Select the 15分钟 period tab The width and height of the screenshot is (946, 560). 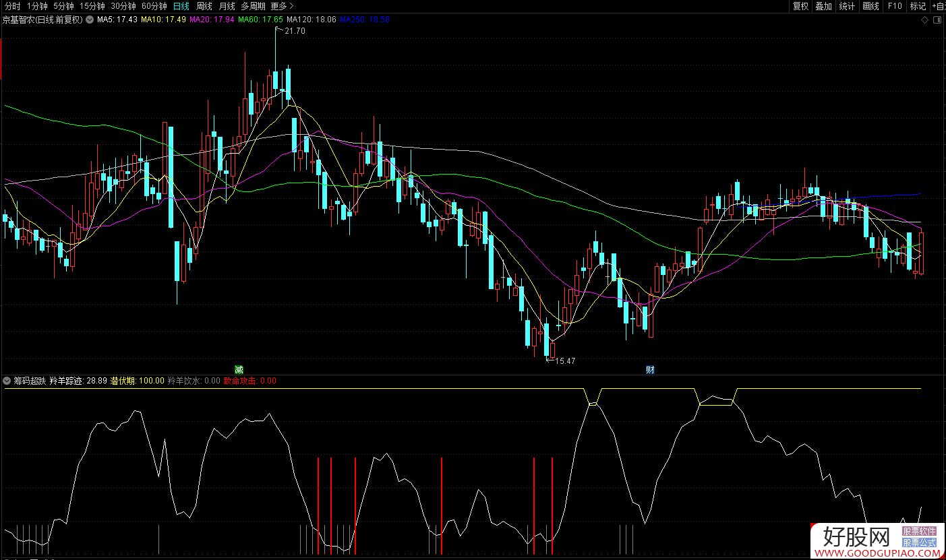pos(92,6)
